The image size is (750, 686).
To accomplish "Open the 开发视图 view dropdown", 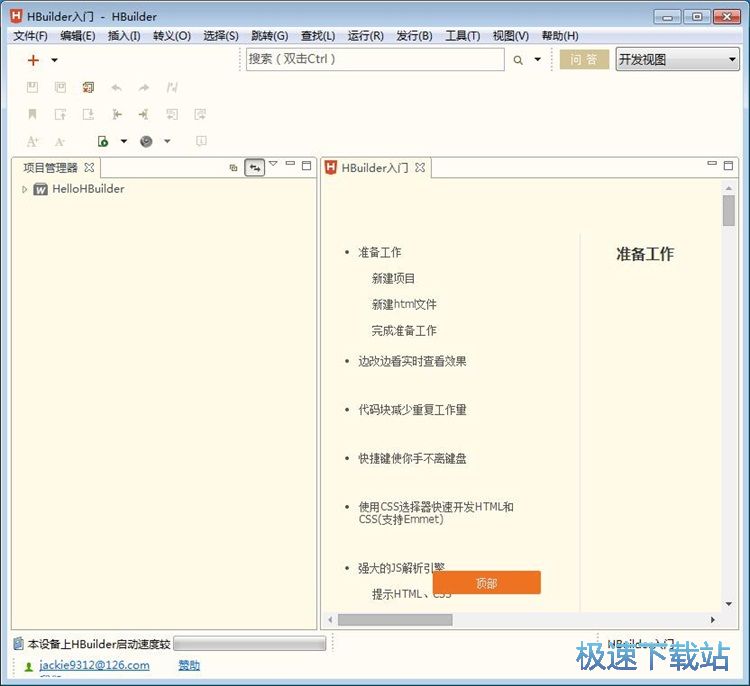I will [x=677, y=60].
